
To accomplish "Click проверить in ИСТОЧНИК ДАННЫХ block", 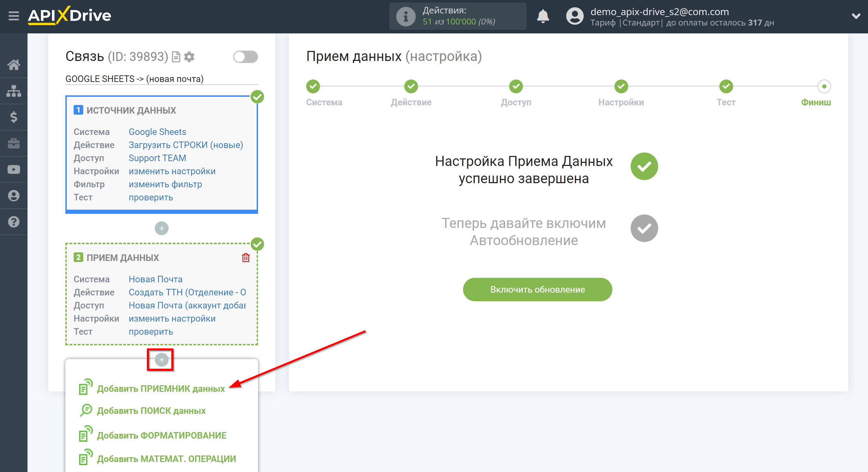I will [x=151, y=197].
